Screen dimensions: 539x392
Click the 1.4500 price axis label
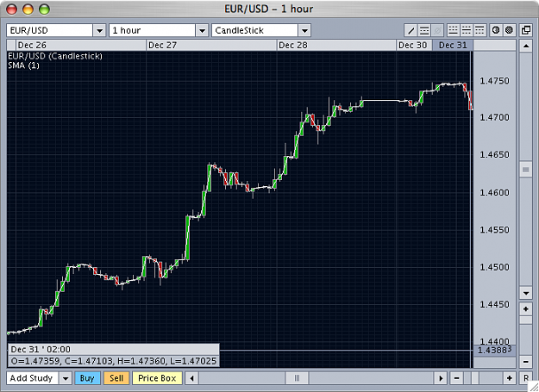coord(494,267)
